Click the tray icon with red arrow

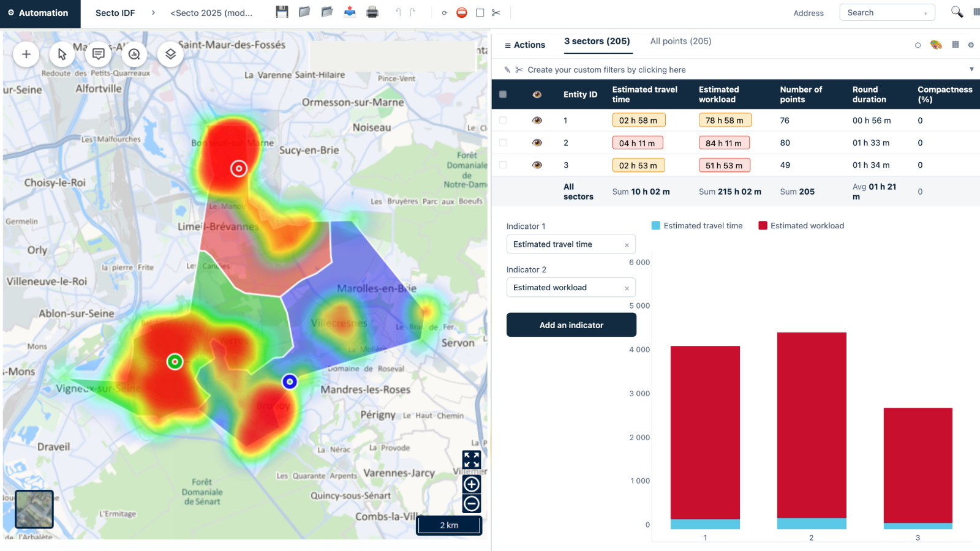point(350,12)
